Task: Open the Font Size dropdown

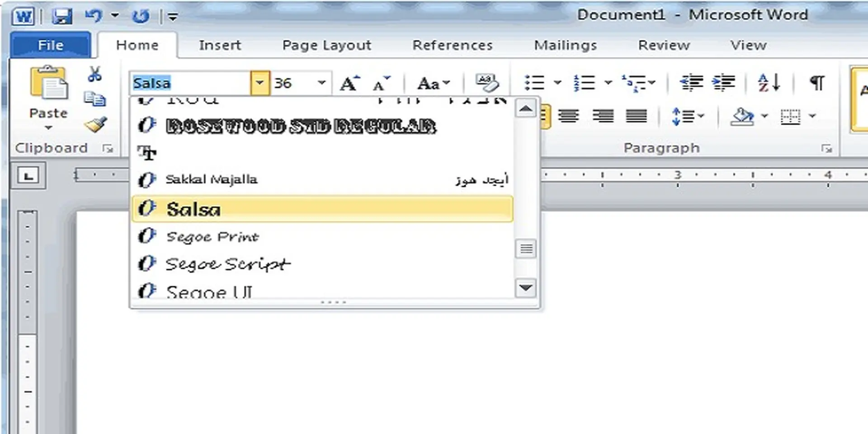Action: [322, 82]
